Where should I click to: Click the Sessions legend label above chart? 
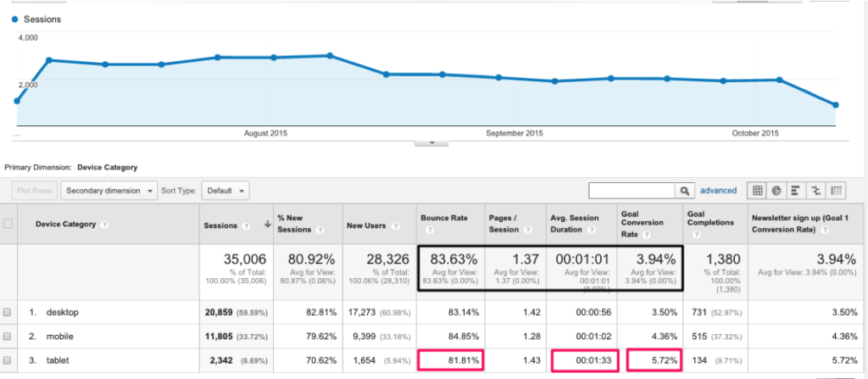point(42,19)
